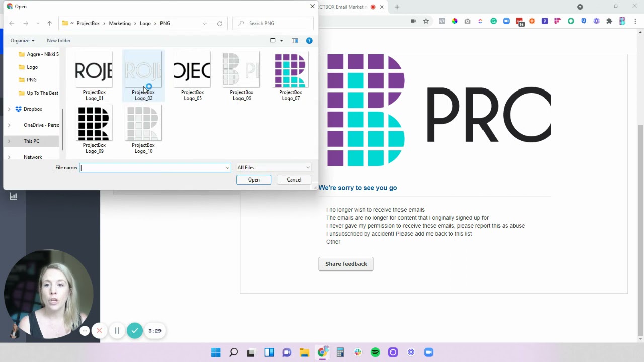Click the camera icon in Chrome address bar

413,21
